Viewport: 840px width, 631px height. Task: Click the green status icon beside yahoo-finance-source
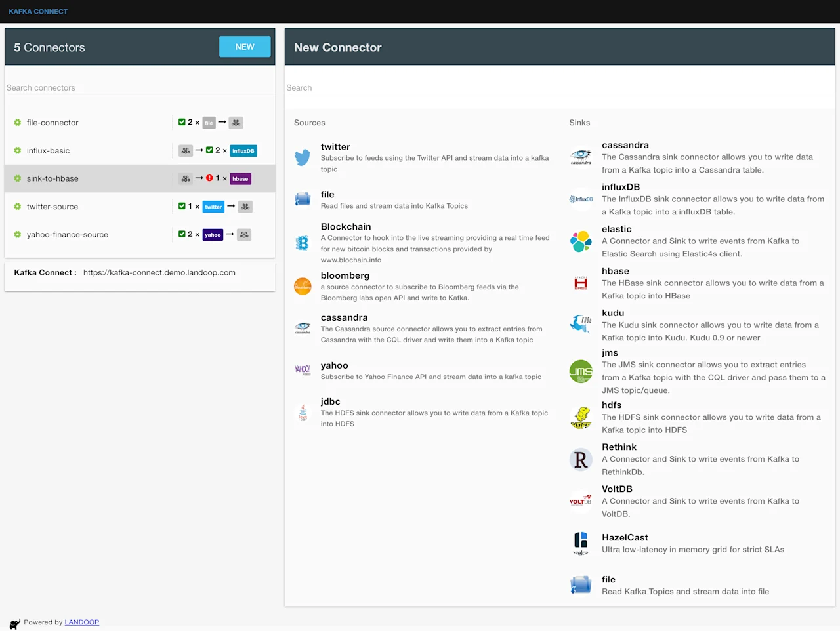[x=18, y=235]
